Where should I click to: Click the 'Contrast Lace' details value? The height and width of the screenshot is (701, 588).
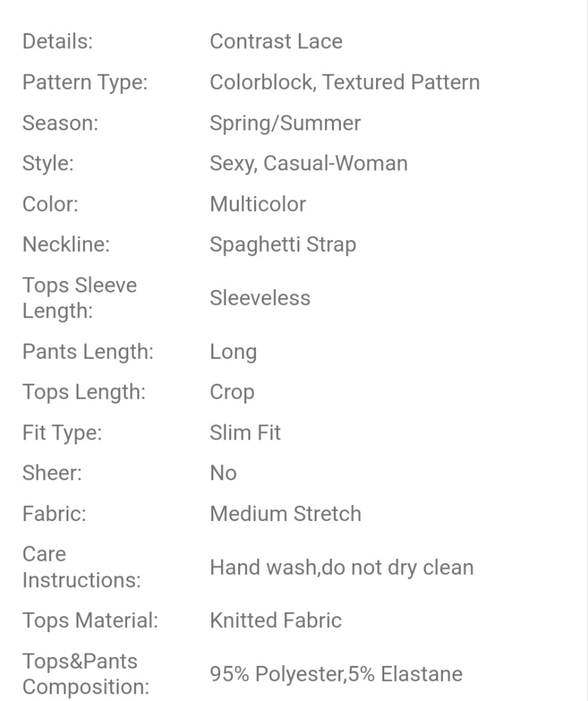276,42
